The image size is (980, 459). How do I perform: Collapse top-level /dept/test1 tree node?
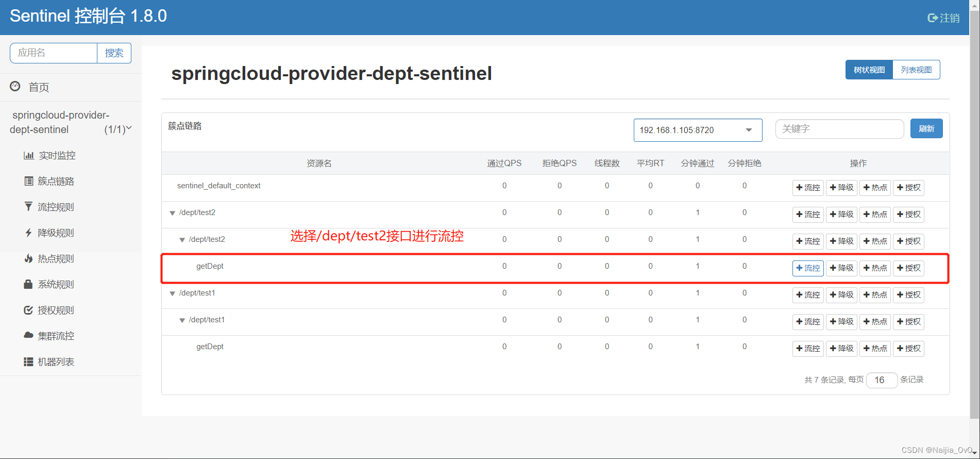point(172,293)
